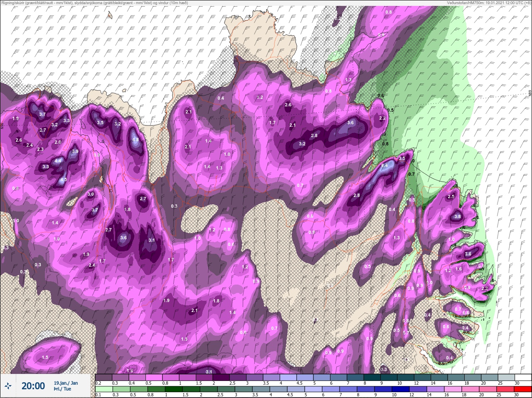
Task: Select upper legend swatch between 2 and 2.5
Action: 222,377
